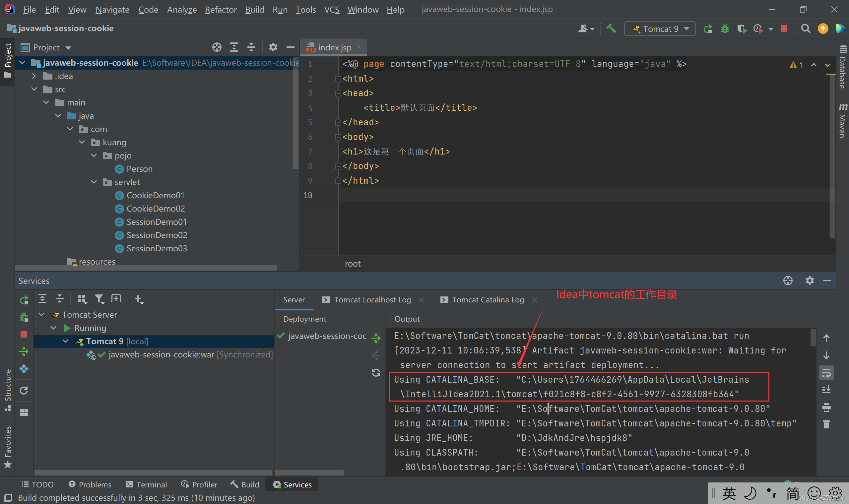Stop the running server in the main toolbar

pyautogui.click(x=784, y=29)
